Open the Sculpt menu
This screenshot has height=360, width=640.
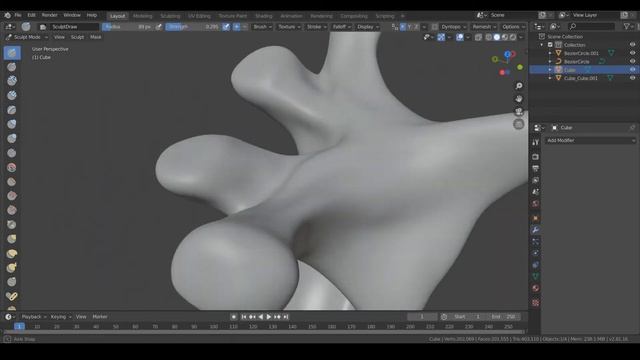(77, 37)
